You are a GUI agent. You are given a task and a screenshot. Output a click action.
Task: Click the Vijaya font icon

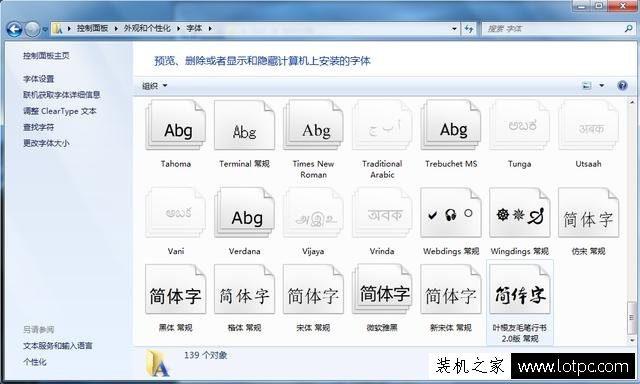click(313, 213)
